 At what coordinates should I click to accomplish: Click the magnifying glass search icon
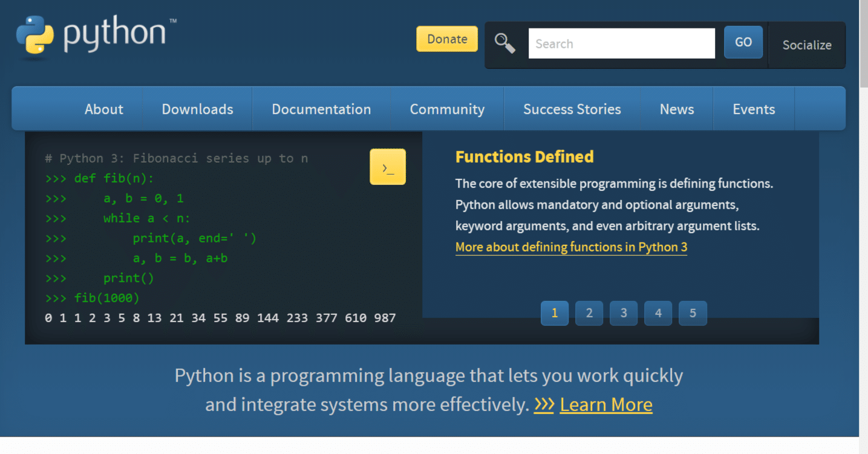point(505,44)
